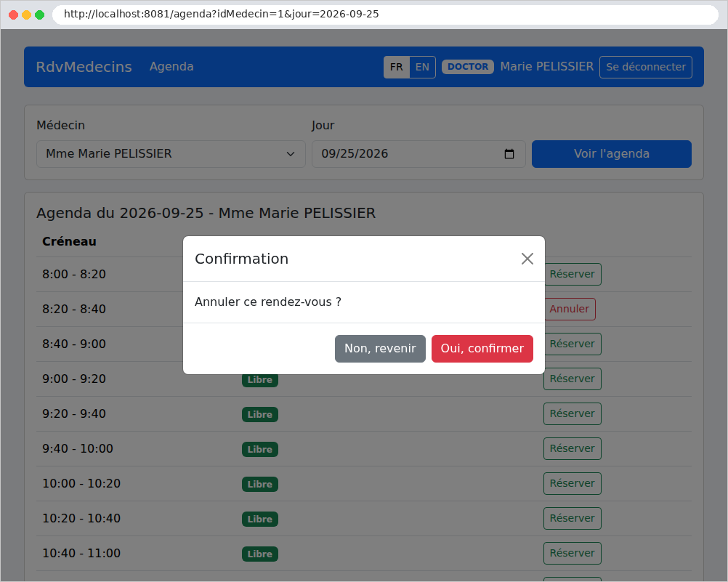Reserve the 8:00 - 8:20 slot
728x582 pixels.
(x=572, y=274)
